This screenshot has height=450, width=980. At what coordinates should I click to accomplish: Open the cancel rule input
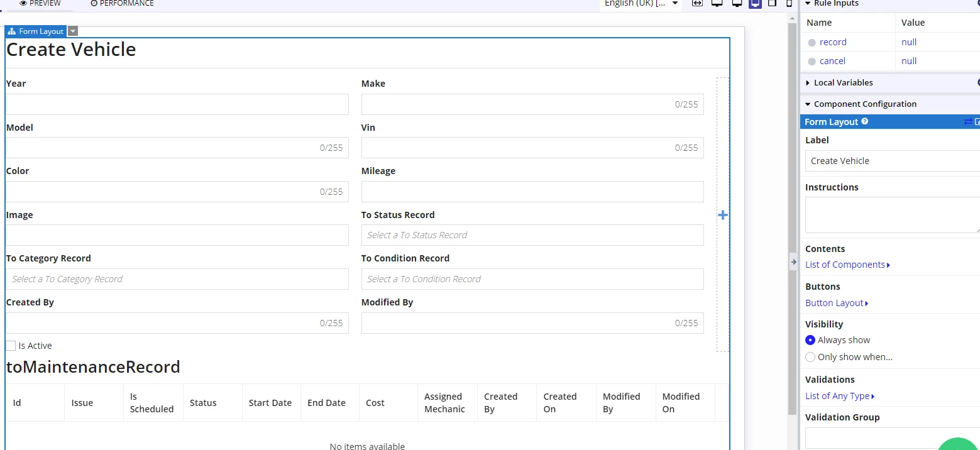coord(832,61)
